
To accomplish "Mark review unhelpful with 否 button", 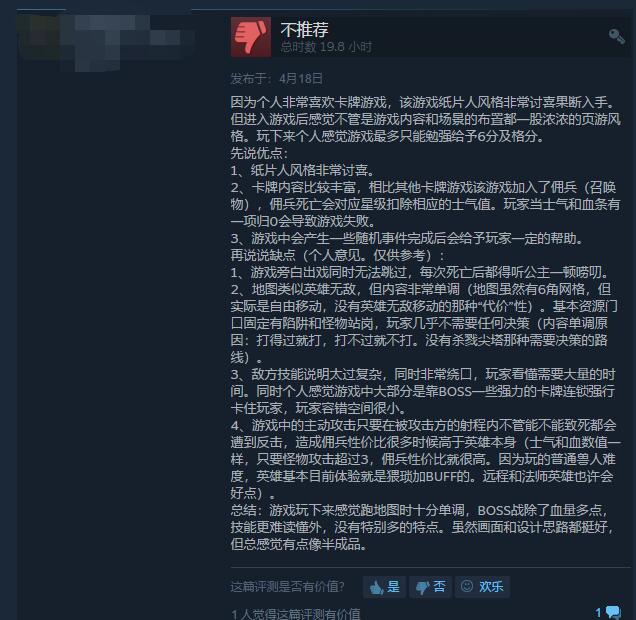I will [x=430, y=587].
